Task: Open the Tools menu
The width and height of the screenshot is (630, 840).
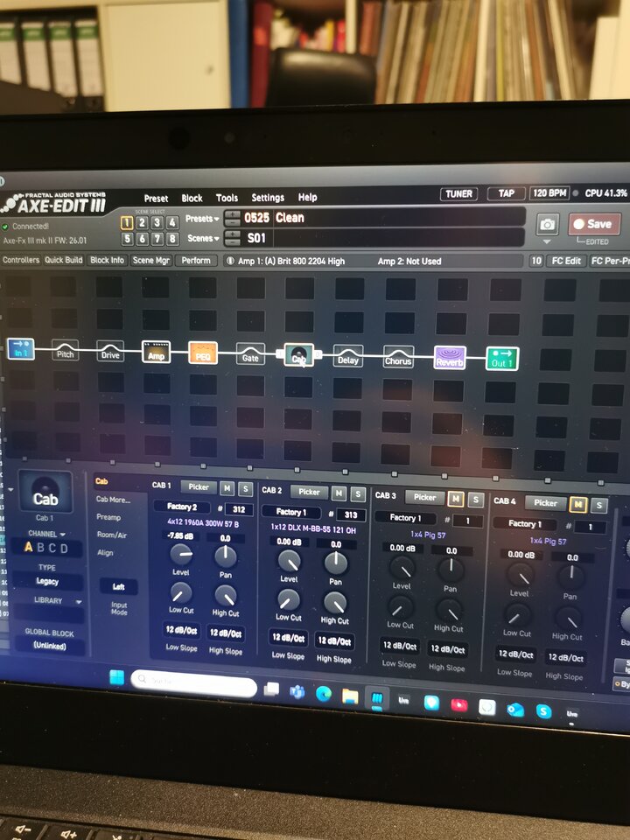Action: tap(227, 198)
